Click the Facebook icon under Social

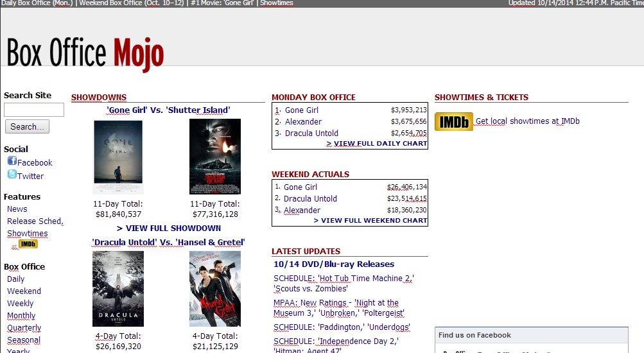12,161
